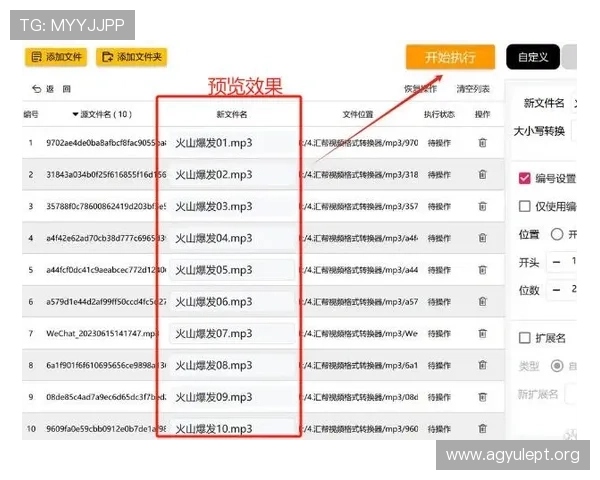
Task: Go back using the 返回 arrow
Action: pos(51,89)
